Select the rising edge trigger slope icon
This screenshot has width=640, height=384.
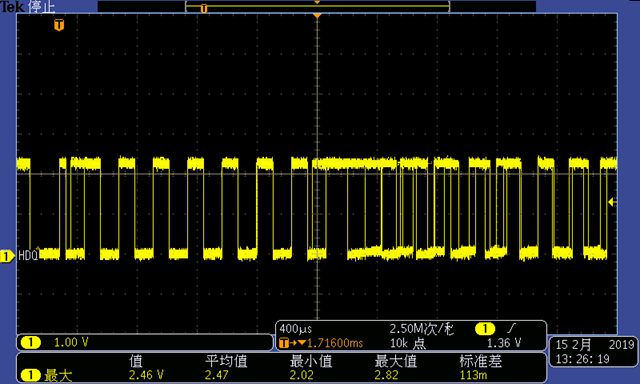pos(511,328)
